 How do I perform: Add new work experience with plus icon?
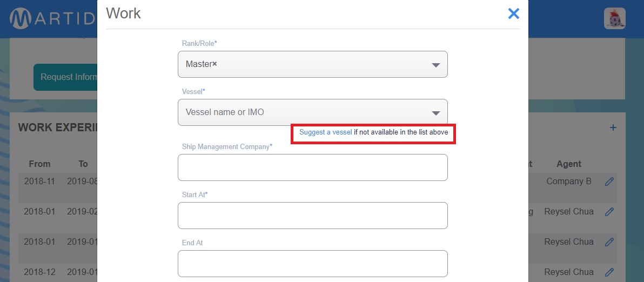(x=613, y=128)
